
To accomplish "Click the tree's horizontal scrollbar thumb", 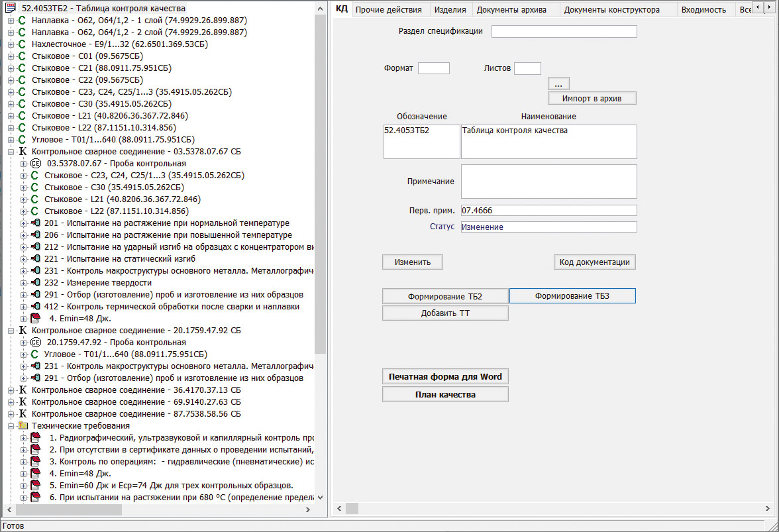I will pyautogui.click(x=69, y=510).
